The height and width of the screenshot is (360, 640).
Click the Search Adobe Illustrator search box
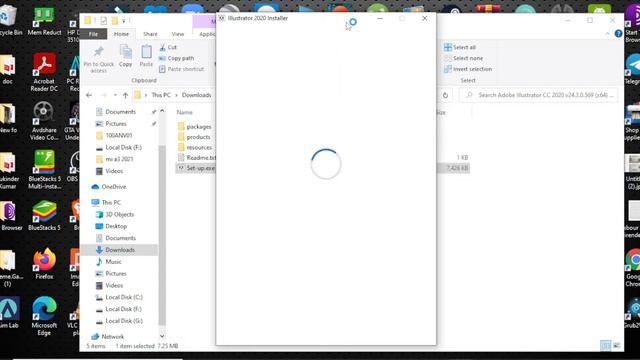click(x=538, y=95)
